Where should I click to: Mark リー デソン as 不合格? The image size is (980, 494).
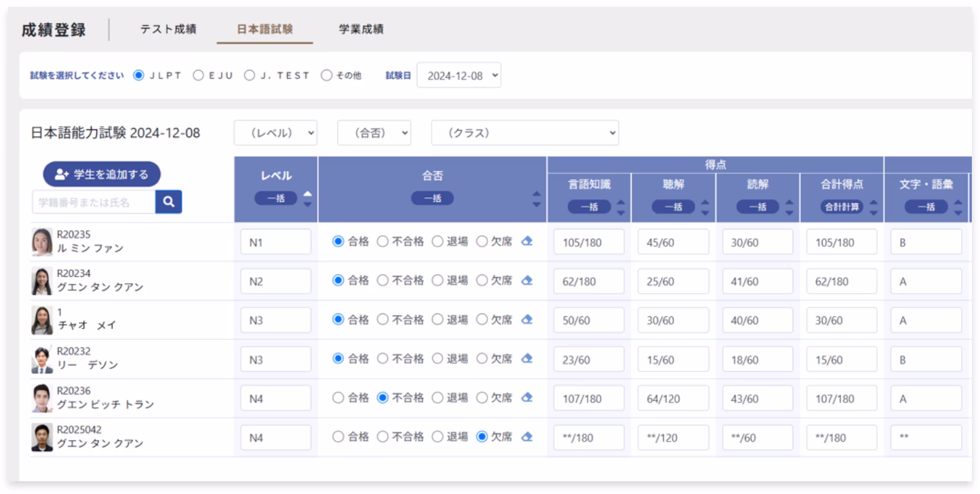click(382, 359)
